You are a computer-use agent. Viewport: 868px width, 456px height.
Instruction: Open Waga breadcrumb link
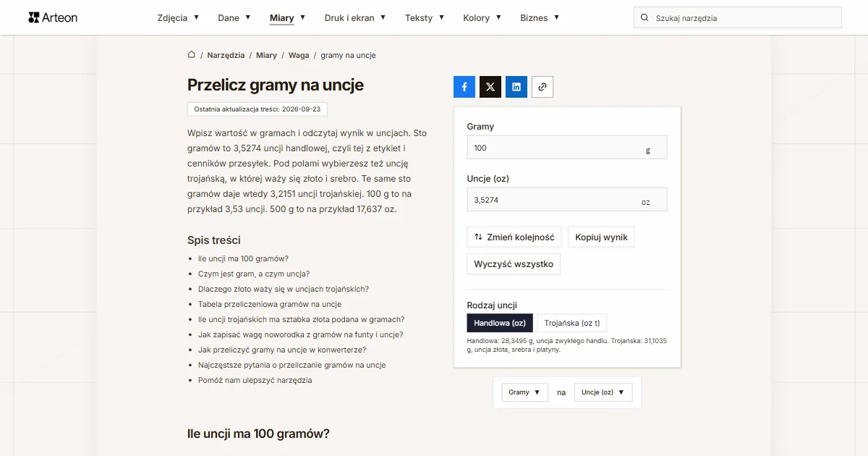coord(299,55)
